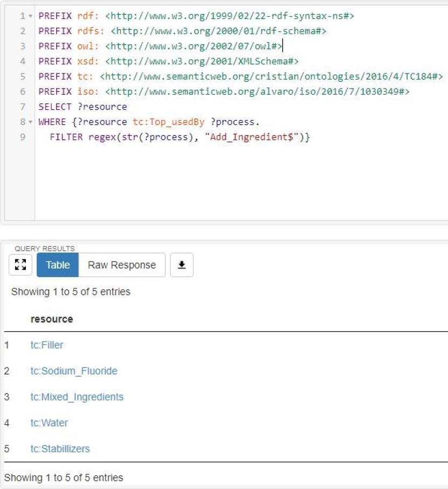Click the "Add_Ingredient$" string in query
This screenshot has width=448, height=489.
click(253, 137)
